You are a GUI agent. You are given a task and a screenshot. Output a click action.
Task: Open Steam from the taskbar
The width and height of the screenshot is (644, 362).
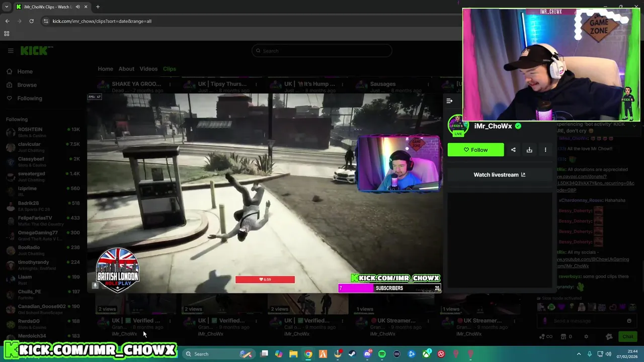click(352, 354)
